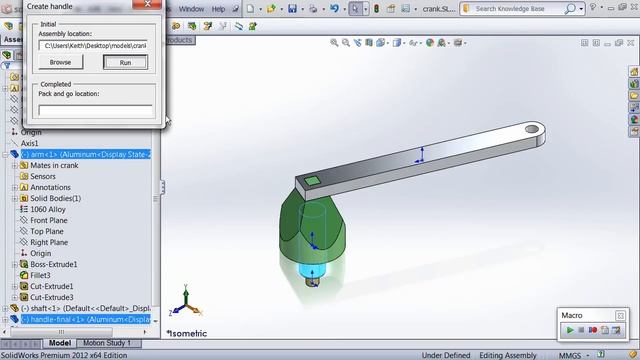Screen dimensions: 640x360
Task: Switch to the Motion Study 1 tab
Action: point(107,343)
